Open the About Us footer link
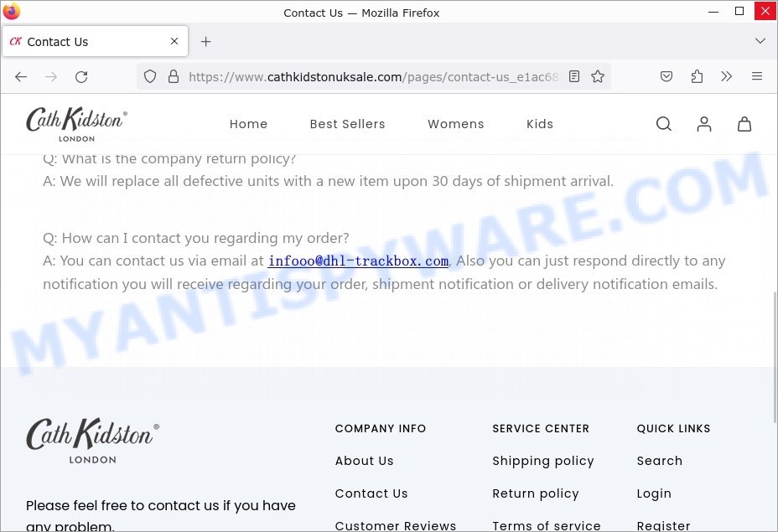The height and width of the screenshot is (532, 778). [x=364, y=461]
